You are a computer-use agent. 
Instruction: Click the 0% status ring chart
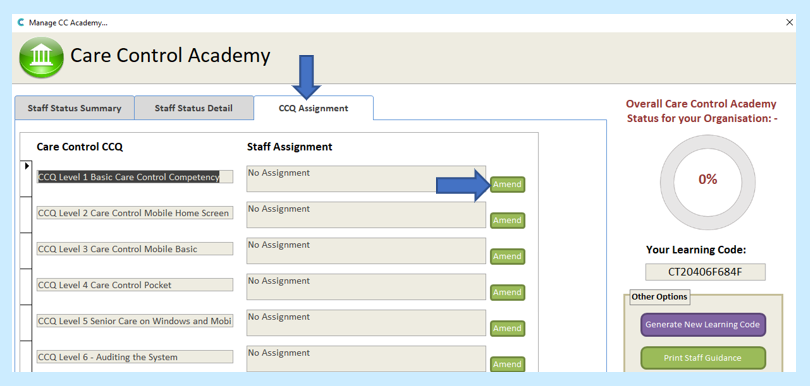708,180
